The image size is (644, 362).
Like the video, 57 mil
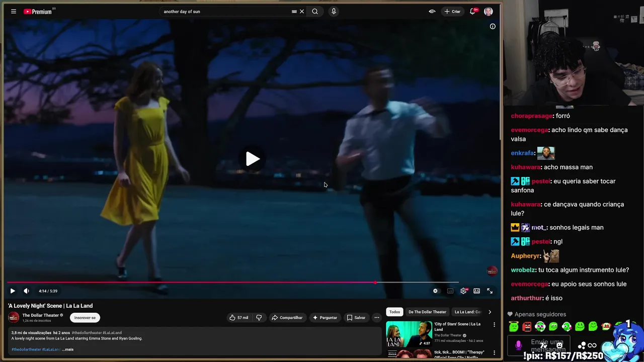(239, 318)
